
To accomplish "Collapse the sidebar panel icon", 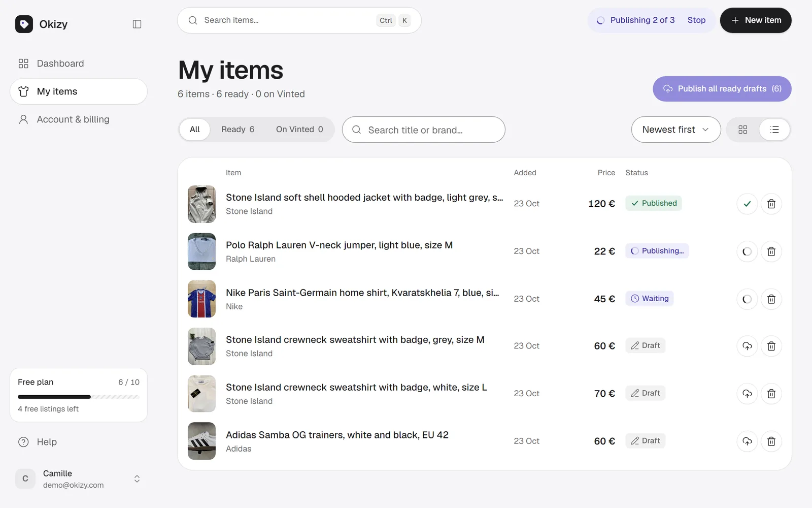I will [x=137, y=24].
